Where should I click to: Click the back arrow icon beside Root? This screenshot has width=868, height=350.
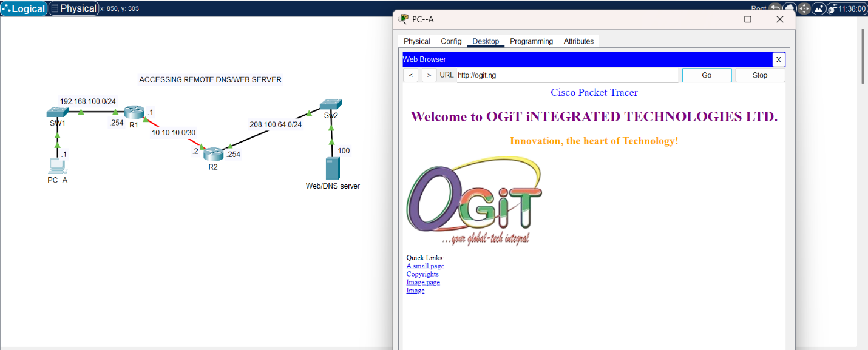coord(775,8)
